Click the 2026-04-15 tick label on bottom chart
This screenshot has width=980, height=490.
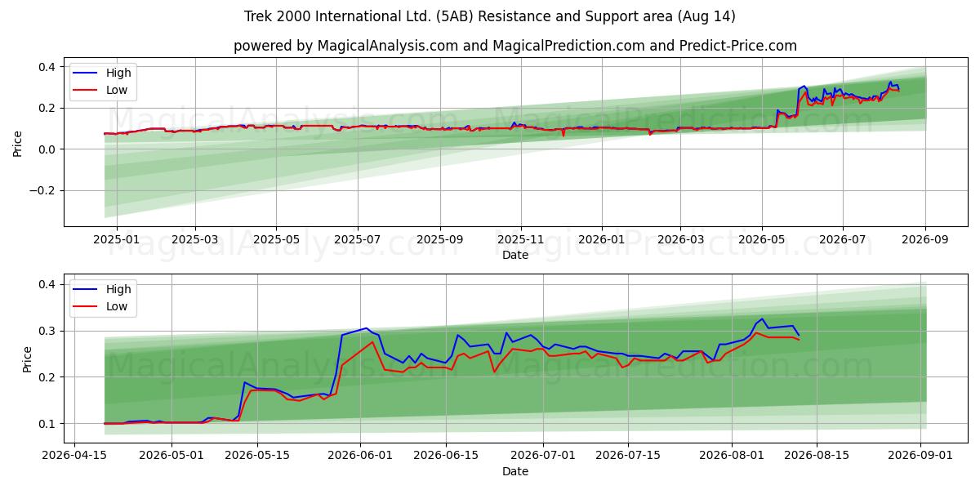74,456
